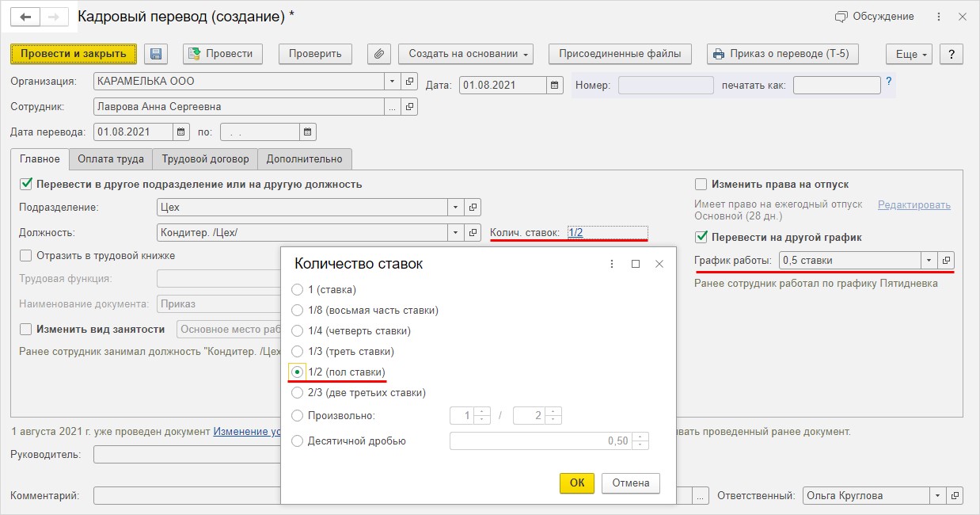Image resolution: width=980 pixels, height=515 pixels.
Task: Select 1/3 (треть ставки) option
Action: click(x=298, y=351)
